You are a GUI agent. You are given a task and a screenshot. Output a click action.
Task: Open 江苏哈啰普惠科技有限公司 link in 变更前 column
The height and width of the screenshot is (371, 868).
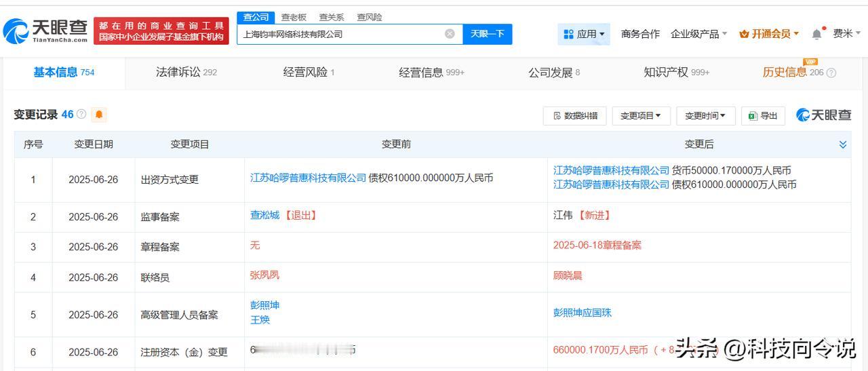coord(308,178)
